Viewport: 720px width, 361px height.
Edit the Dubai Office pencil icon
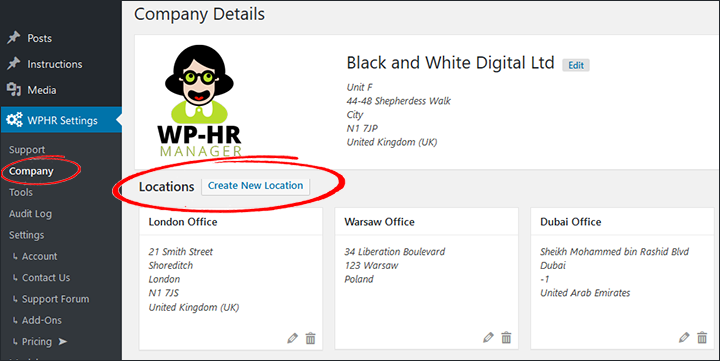coord(684,338)
